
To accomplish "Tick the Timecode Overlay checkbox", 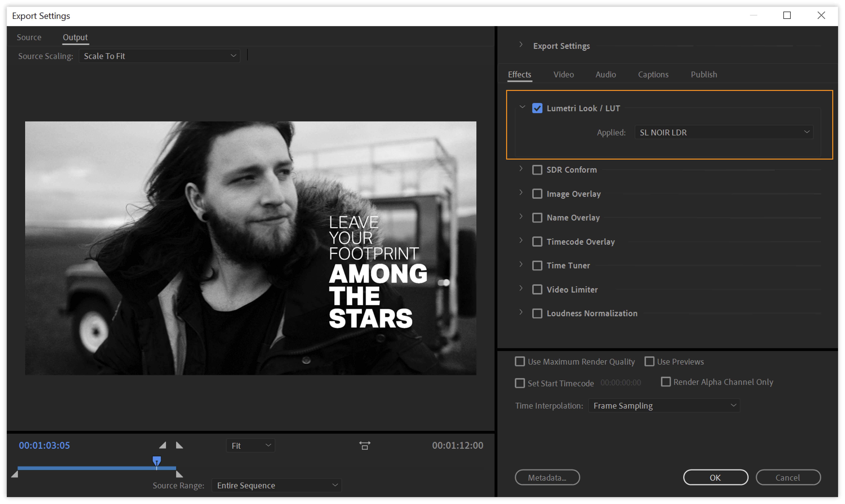I will [537, 242].
